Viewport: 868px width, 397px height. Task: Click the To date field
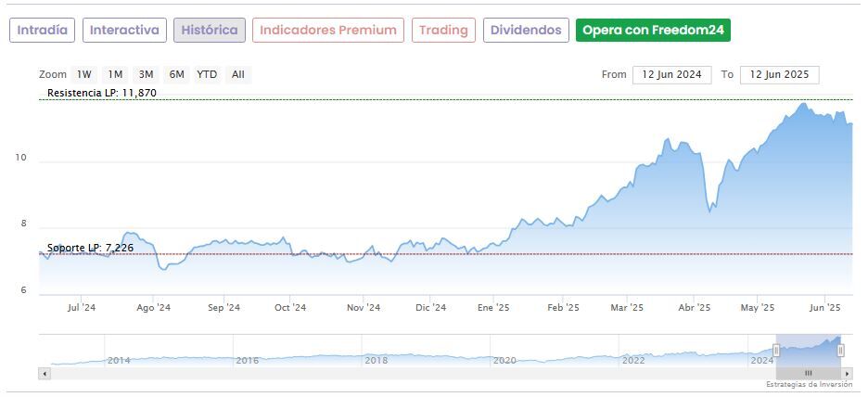779,74
